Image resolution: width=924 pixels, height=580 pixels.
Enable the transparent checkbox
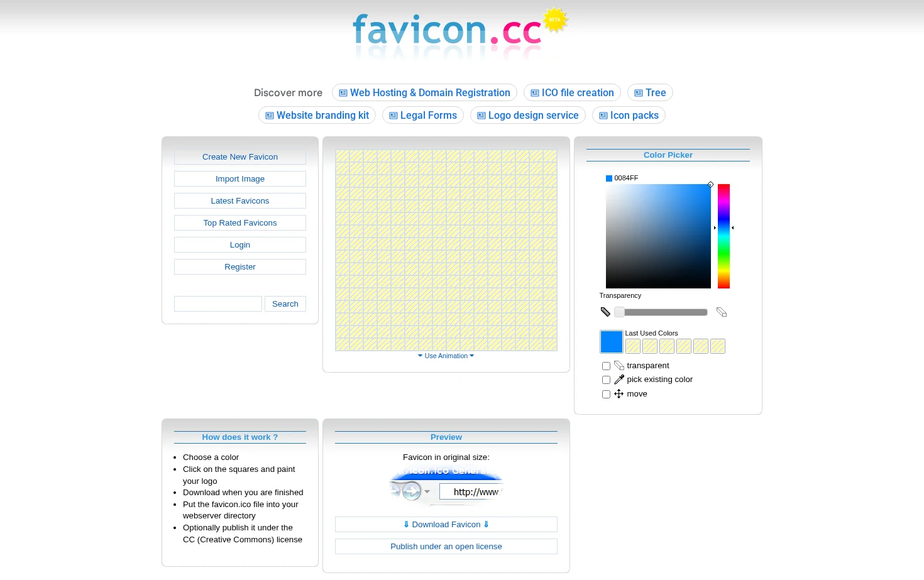coord(606,366)
